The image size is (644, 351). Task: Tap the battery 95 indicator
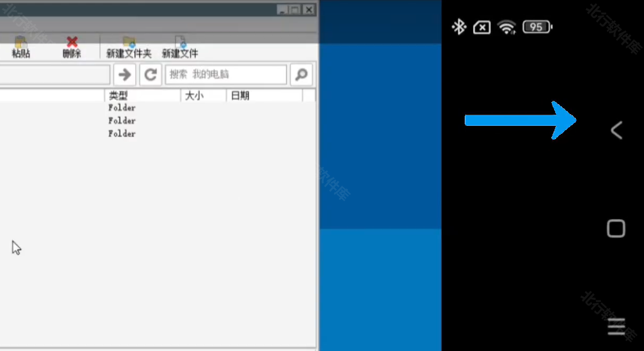[x=537, y=27]
